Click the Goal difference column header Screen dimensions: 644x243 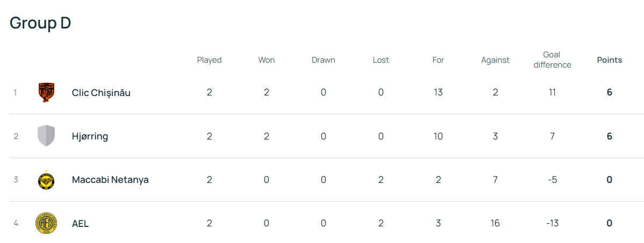[x=552, y=60]
